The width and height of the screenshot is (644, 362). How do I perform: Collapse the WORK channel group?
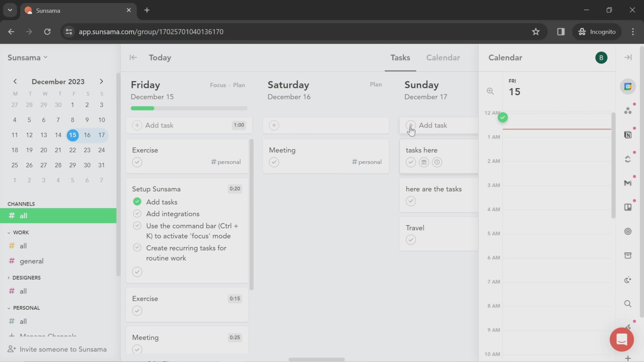click(9, 233)
